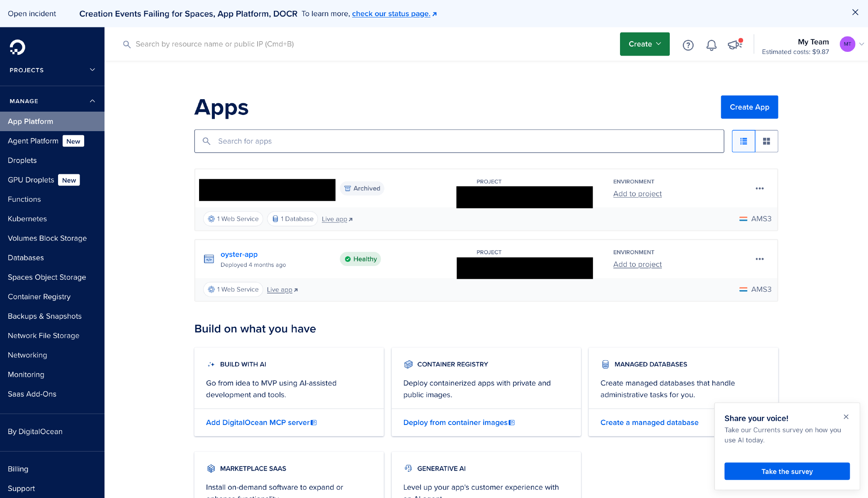Image resolution: width=868 pixels, height=498 pixels.
Task: Open Droplets in the sidebar
Action: point(22,160)
